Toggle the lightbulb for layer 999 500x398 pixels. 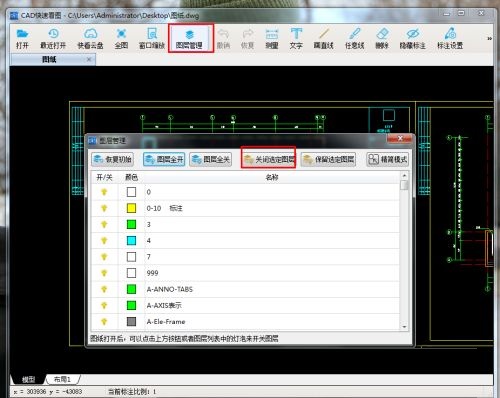(x=104, y=273)
